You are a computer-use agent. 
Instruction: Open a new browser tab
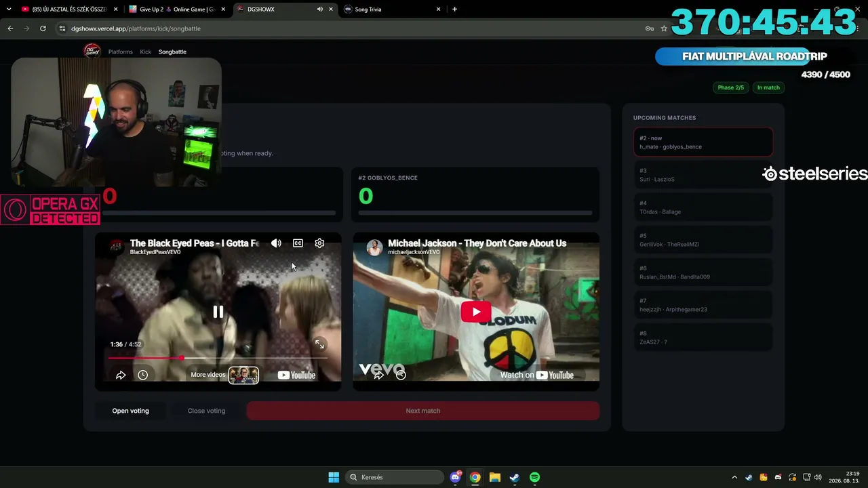[454, 9]
